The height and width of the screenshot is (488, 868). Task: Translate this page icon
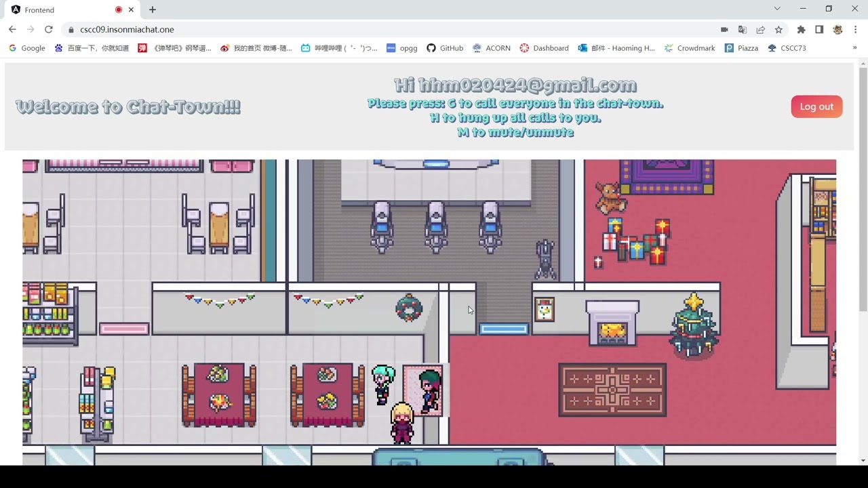tap(743, 29)
